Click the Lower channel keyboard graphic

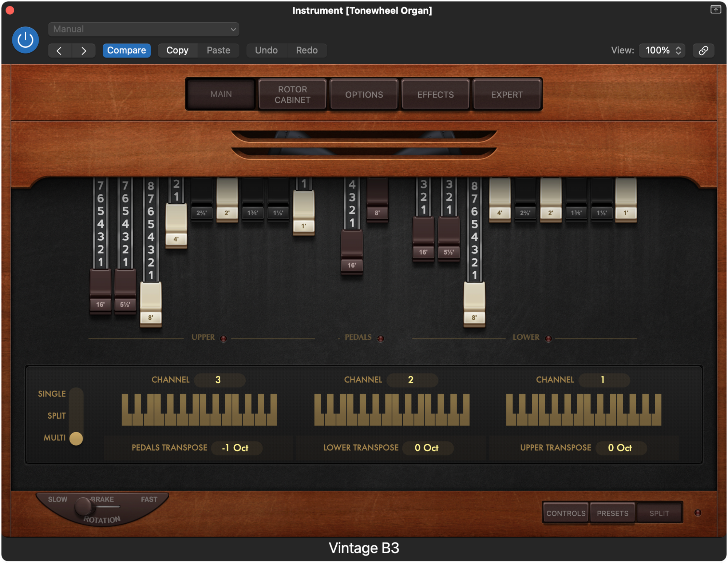pyautogui.click(x=392, y=410)
